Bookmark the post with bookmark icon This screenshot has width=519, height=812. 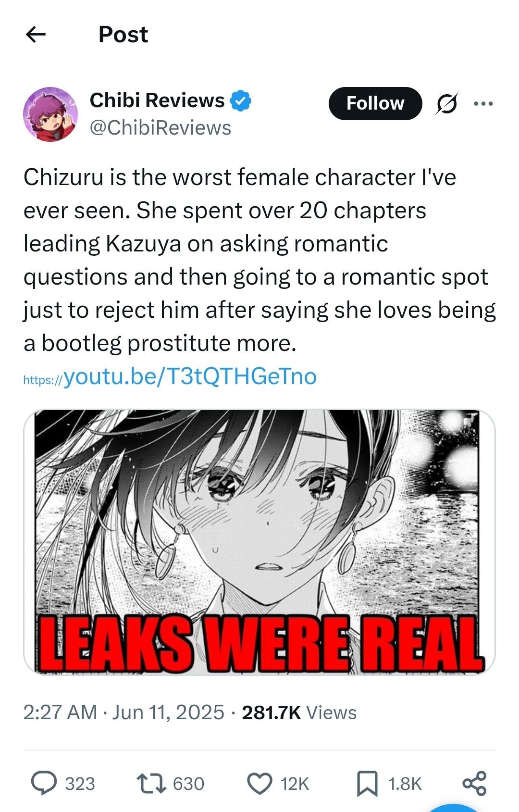(367, 784)
